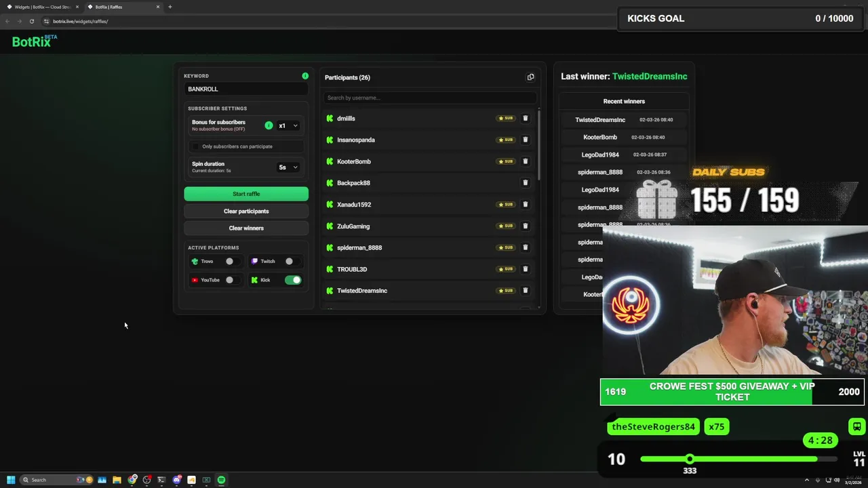Remove spiderman_8888 with trash icon
This screenshot has width=868, height=488.
point(525,247)
